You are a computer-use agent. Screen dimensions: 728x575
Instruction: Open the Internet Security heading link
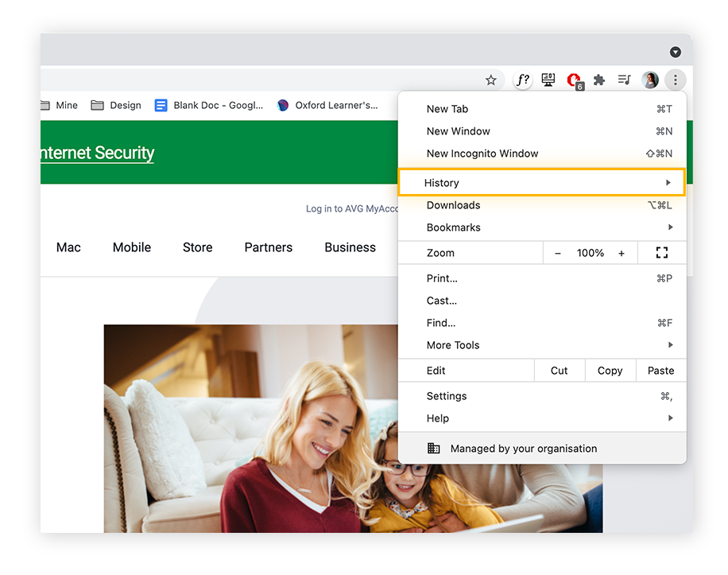coord(95,153)
